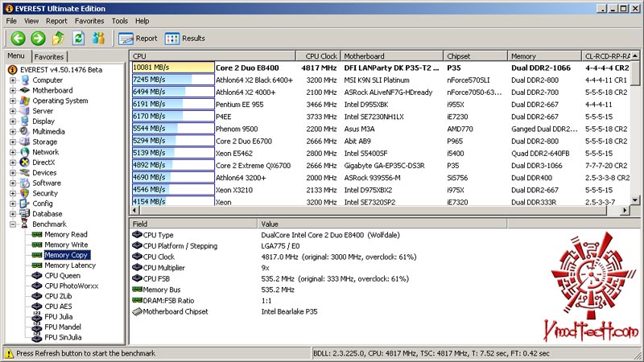Select the Server tree icon

(x=26, y=111)
